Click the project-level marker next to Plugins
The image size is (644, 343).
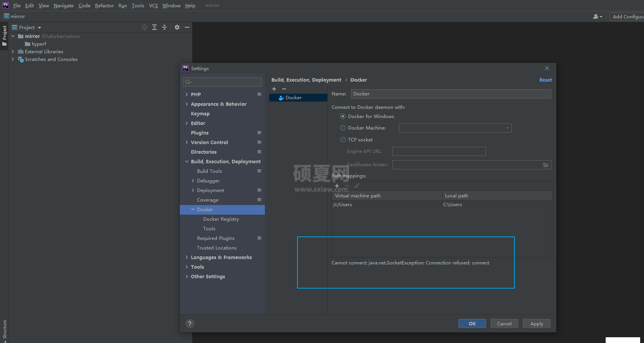pos(260,133)
